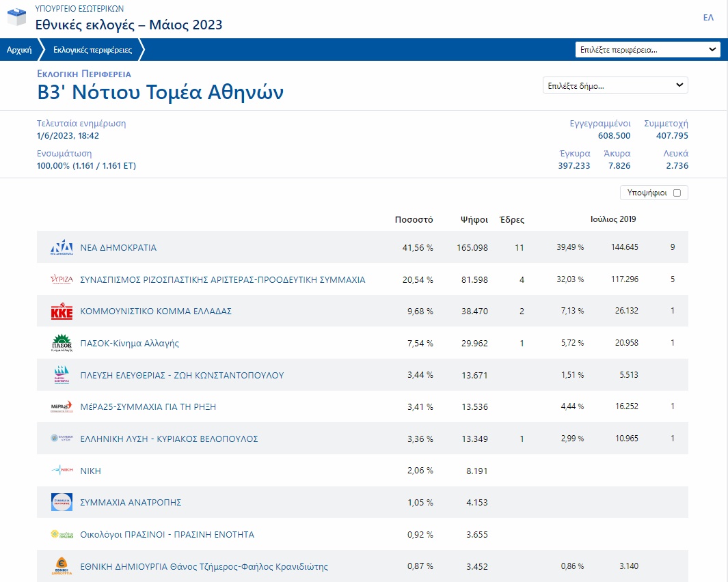Click the Νέα Δημοκρατία party logo
This screenshot has height=582, width=728.
click(62, 247)
